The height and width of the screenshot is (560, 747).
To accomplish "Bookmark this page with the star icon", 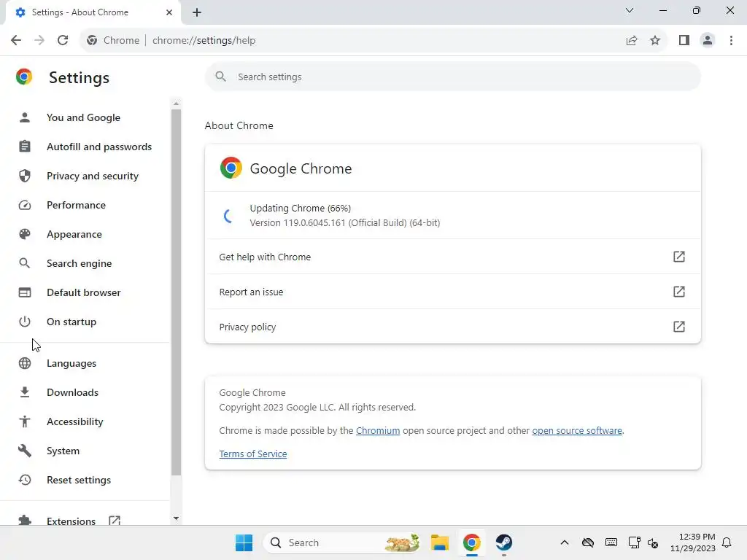I will 655,40.
